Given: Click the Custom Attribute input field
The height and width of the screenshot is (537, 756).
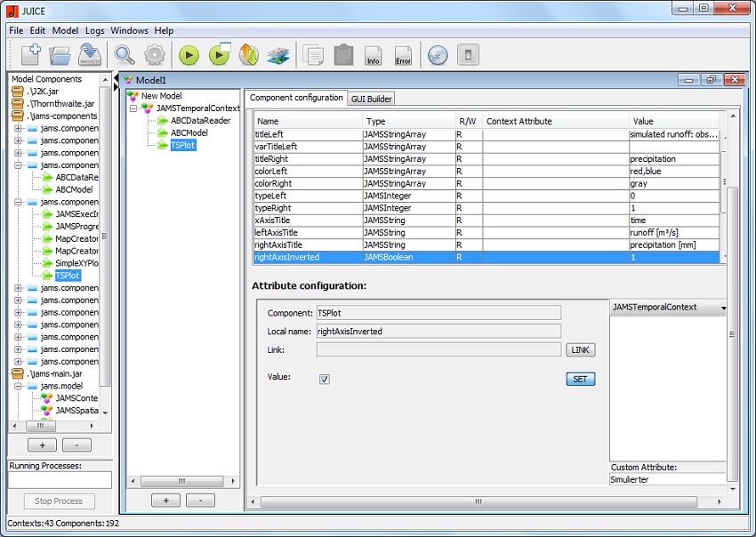Looking at the screenshot, I should pos(667,479).
